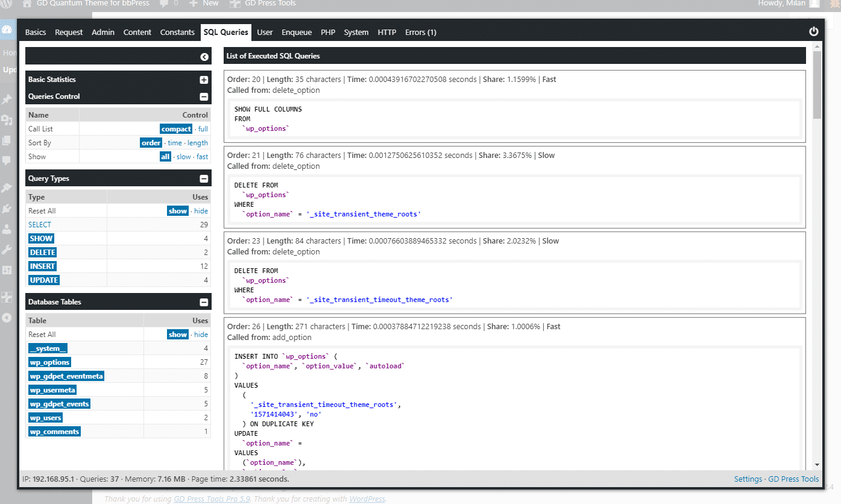The height and width of the screenshot is (504, 841).
Task: Click the WordPress New admin bar item
Action: click(x=204, y=3)
